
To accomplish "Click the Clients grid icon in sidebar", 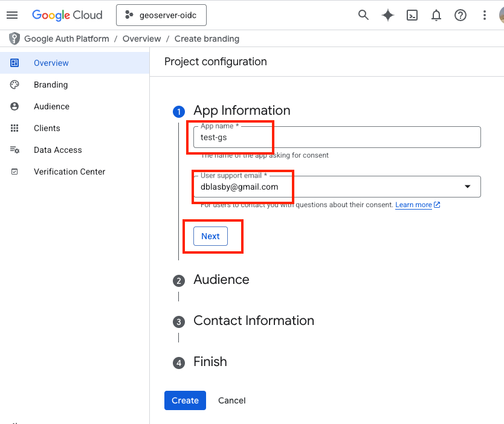I will [15, 128].
